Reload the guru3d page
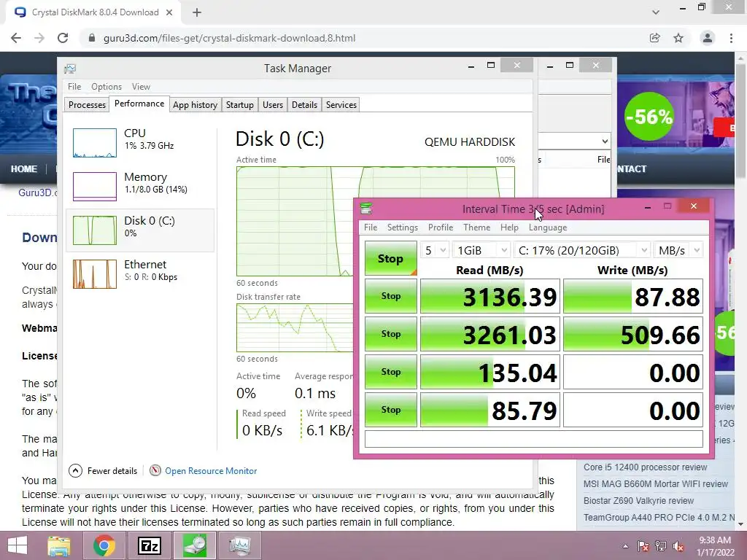747x560 pixels. pyautogui.click(x=63, y=38)
